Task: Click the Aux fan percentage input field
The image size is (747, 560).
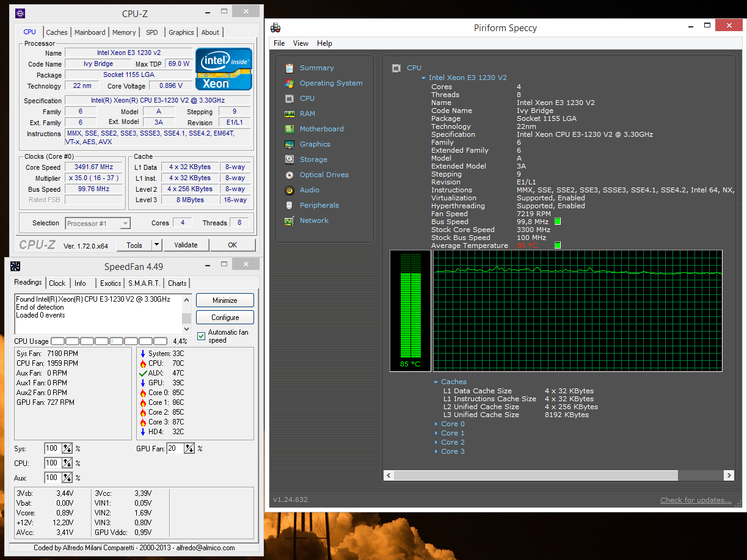Action: [53, 478]
